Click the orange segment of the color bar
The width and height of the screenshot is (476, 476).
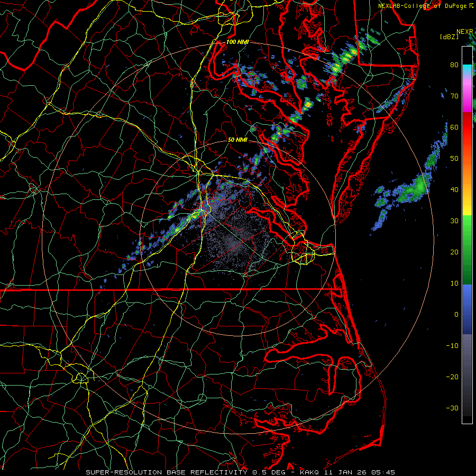click(467, 175)
